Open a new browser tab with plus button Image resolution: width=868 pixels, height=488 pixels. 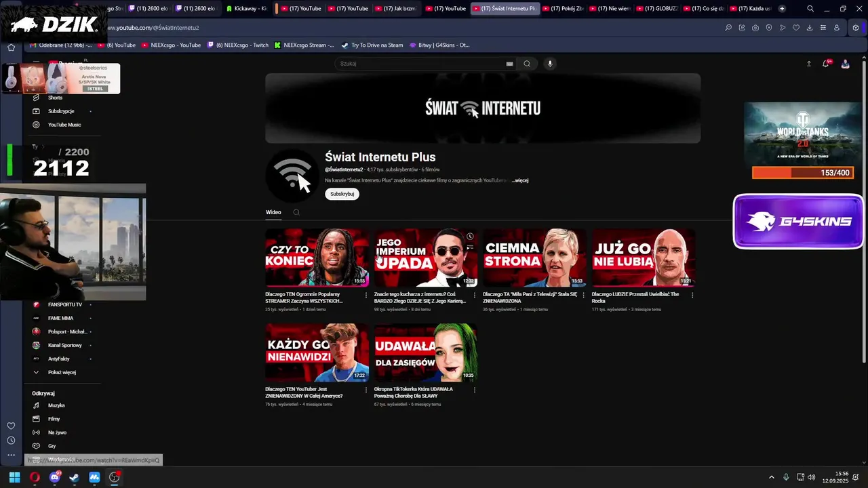pos(782,9)
